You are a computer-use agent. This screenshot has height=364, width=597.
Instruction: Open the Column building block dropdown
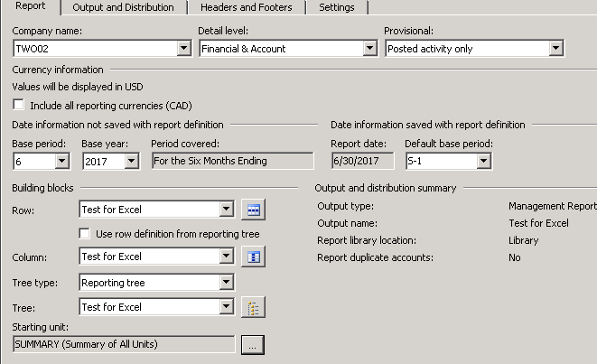pos(226,257)
